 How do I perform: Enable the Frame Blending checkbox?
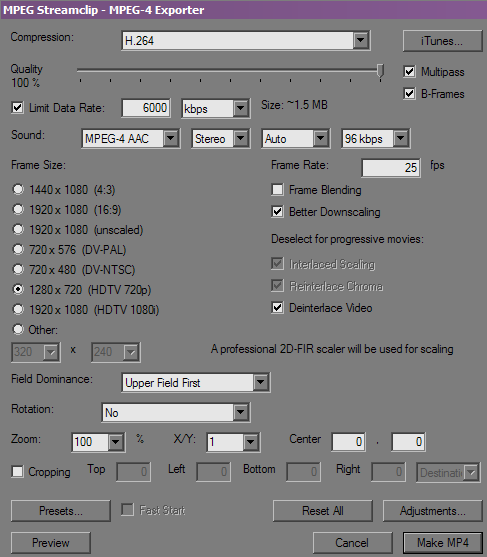[x=277, y=190]
